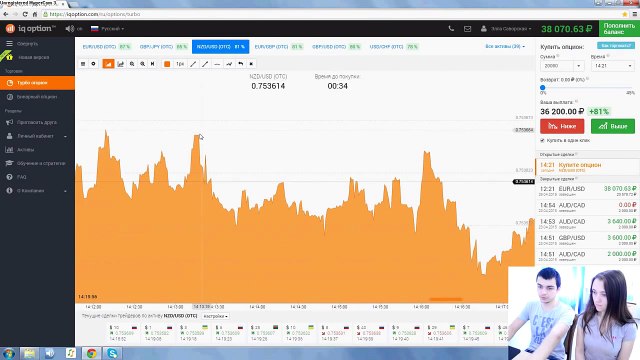Screen dimensions: 640x360
Task: Click the Новая версия sidebar link
Action: point(33,57)
